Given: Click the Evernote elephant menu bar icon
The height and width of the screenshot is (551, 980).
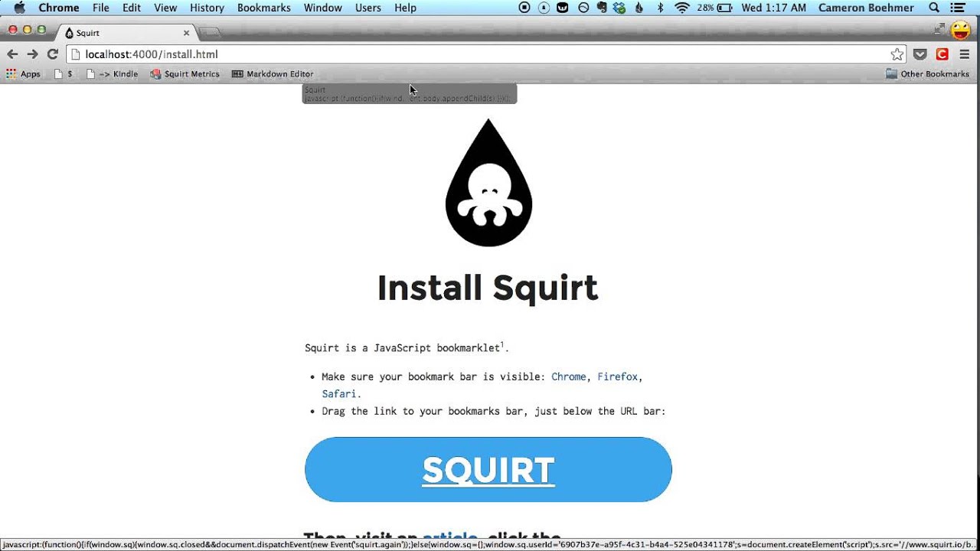Looking at the screenshot, I should click(602, 8).
